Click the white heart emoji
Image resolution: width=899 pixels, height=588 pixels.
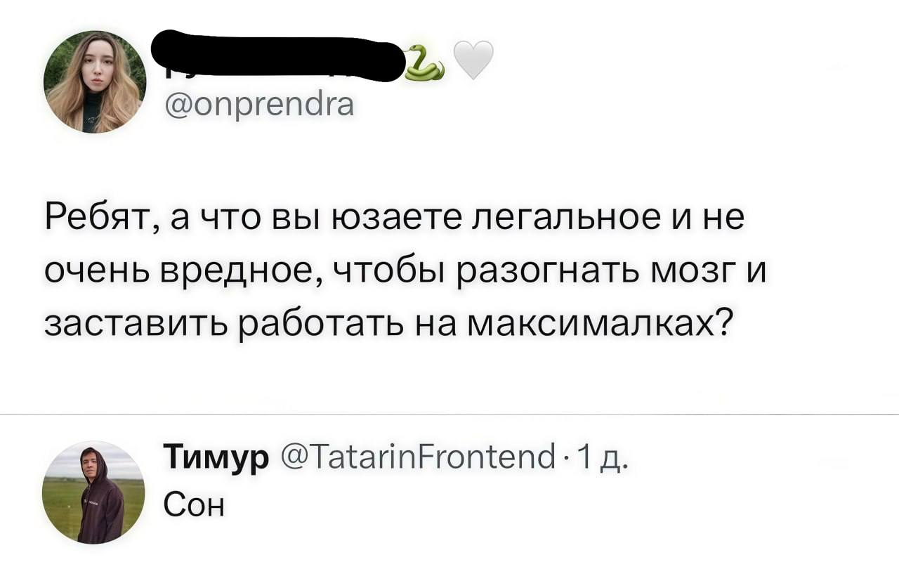tap(473, 60)
